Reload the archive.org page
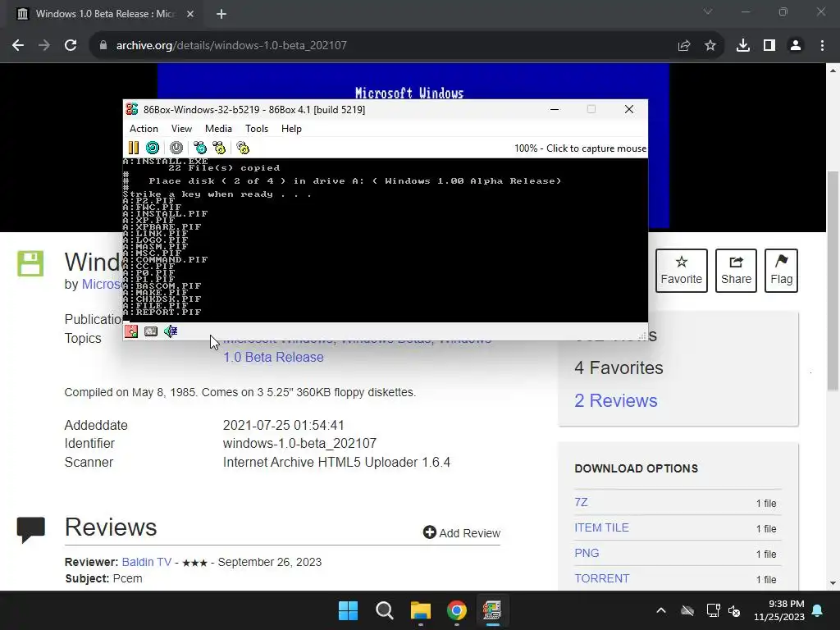The image size is (840, 630). (x=71, y=46)
